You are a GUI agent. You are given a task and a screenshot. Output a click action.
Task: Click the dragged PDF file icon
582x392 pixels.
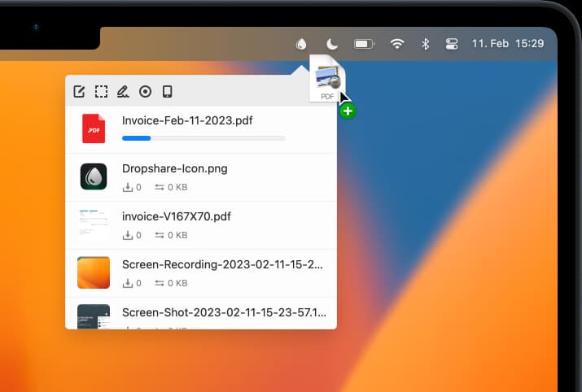click(x=327, y=78)
